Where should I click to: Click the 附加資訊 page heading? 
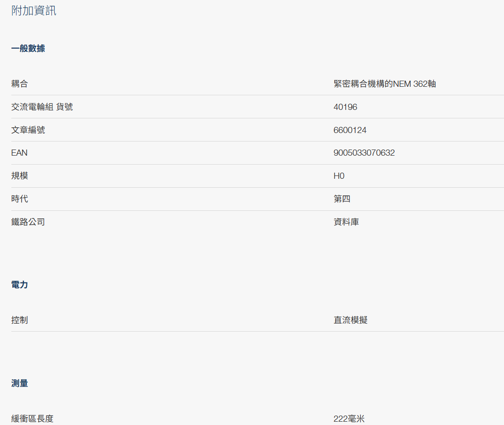pos(33,10)
